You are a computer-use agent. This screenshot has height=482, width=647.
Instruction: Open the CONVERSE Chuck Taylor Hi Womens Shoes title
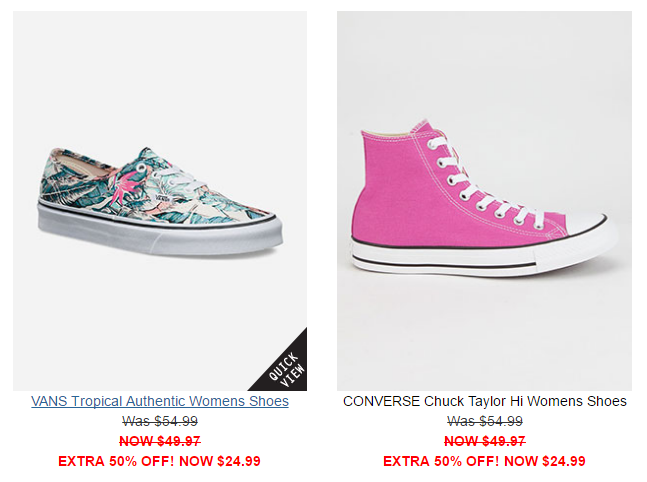tap(484, 401)
